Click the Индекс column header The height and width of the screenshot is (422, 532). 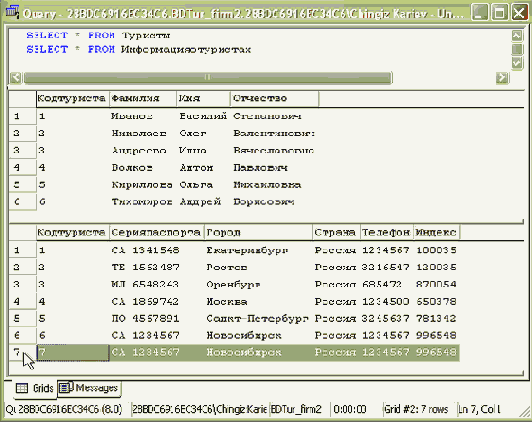[437, 233]
